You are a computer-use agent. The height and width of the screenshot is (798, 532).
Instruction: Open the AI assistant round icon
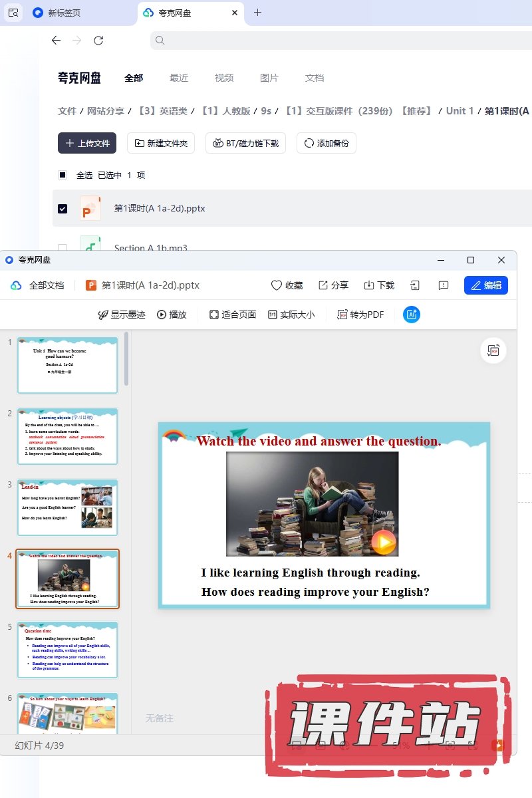tap(412, 315)
